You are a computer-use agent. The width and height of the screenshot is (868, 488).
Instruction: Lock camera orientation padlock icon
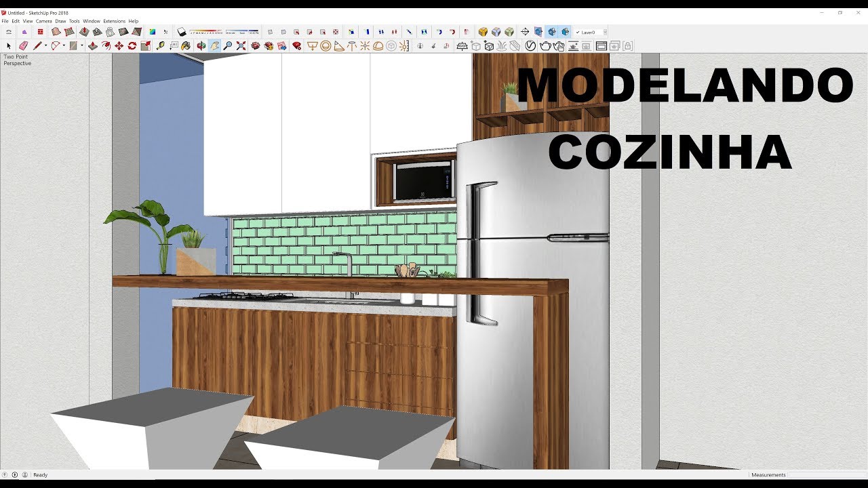(627, 45)
